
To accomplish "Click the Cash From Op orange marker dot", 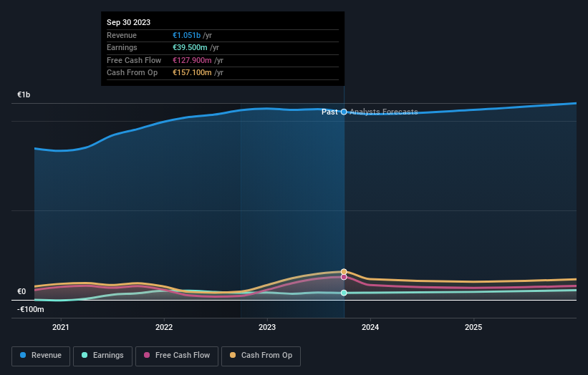I will (x=344, y=272).
